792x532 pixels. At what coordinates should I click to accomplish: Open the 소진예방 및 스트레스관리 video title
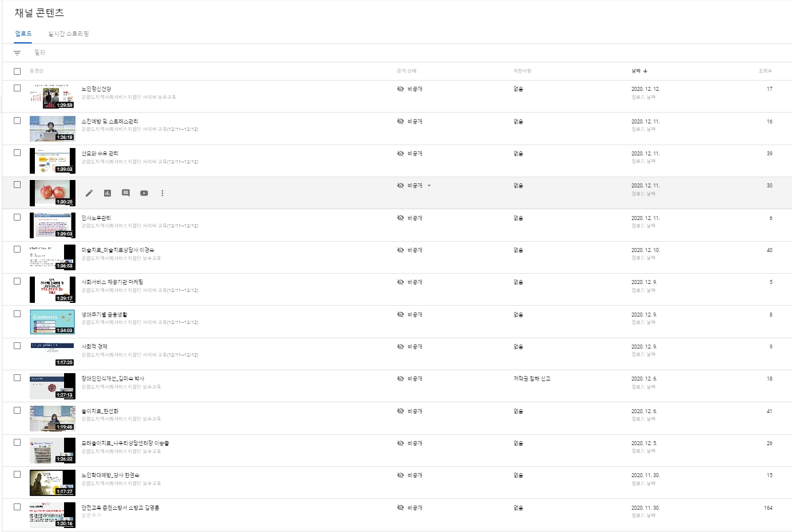(110, 121)
